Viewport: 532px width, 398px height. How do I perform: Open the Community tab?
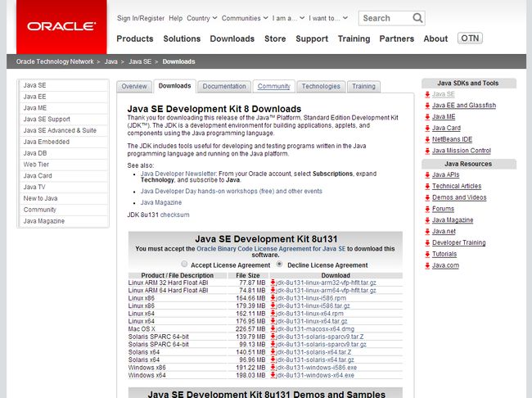tap(274, 86)
